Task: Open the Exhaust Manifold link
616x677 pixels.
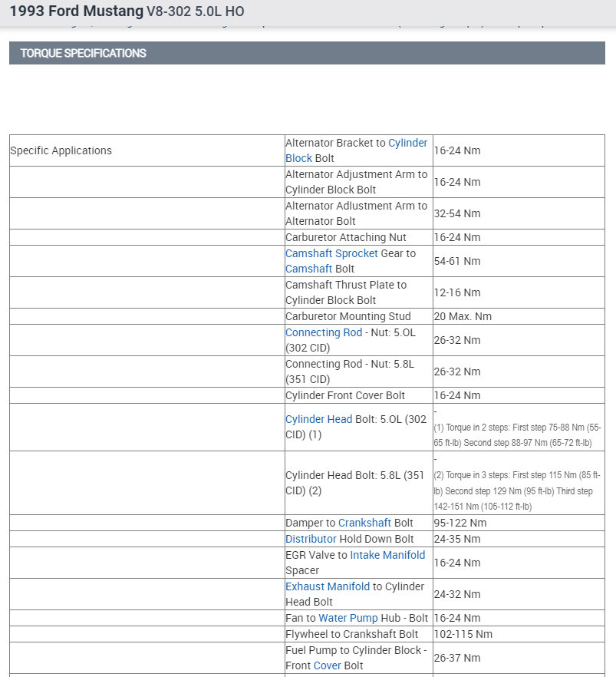Action: (x=328, y=586)
